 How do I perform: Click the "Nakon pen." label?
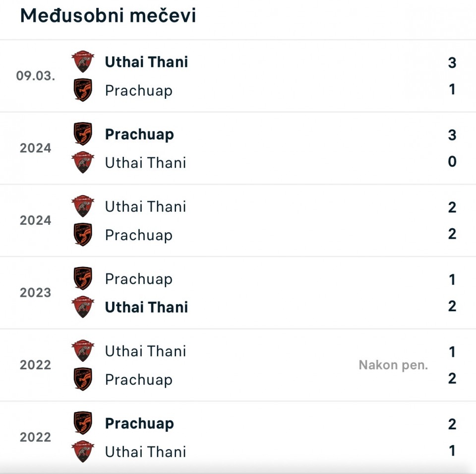tap(393, 365)
